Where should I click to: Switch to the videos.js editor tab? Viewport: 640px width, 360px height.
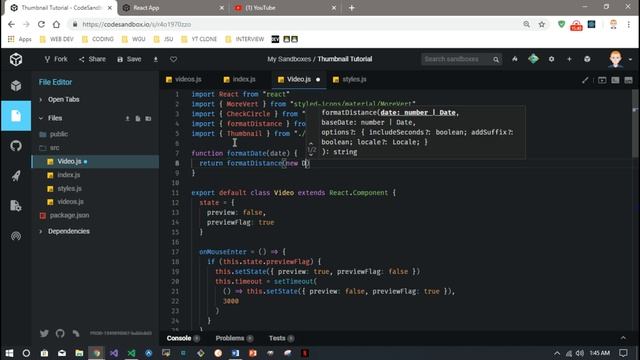pyautogui.click(x=184, y=80)
